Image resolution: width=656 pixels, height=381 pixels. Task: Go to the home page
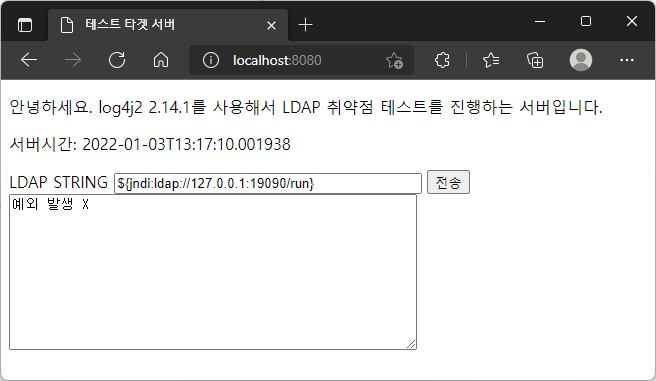[161, 60]
